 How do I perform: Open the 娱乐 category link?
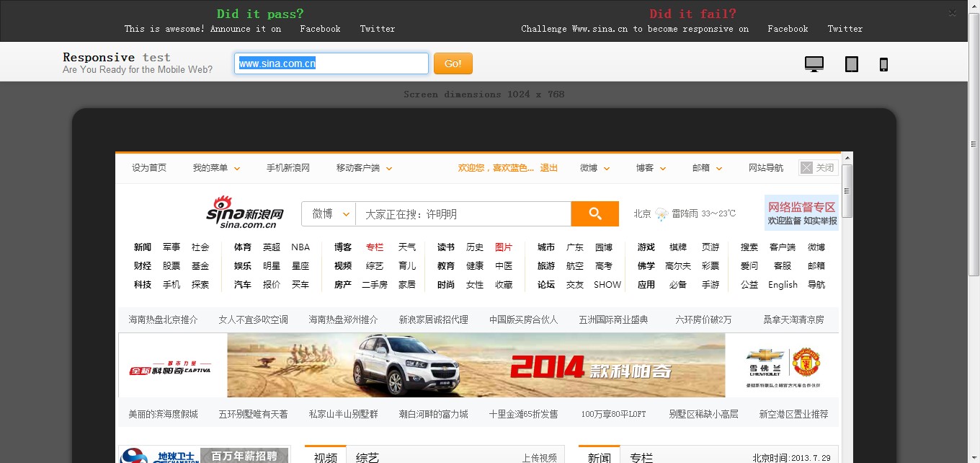243,266
